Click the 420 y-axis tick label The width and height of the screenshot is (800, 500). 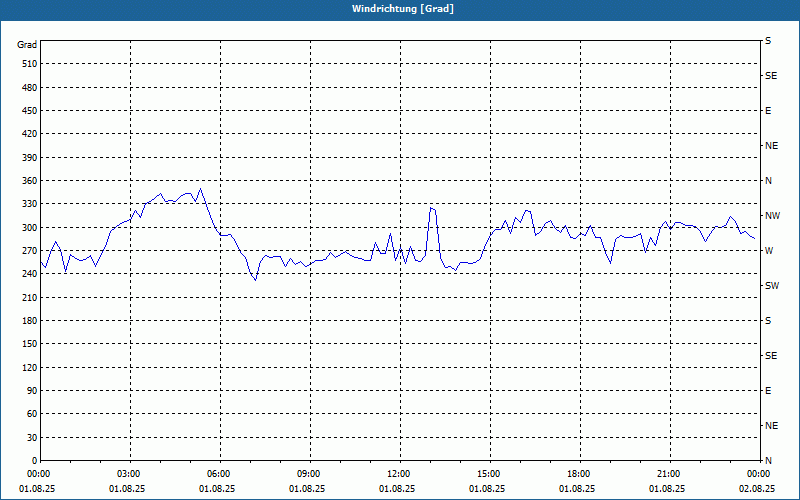[30, 134]
